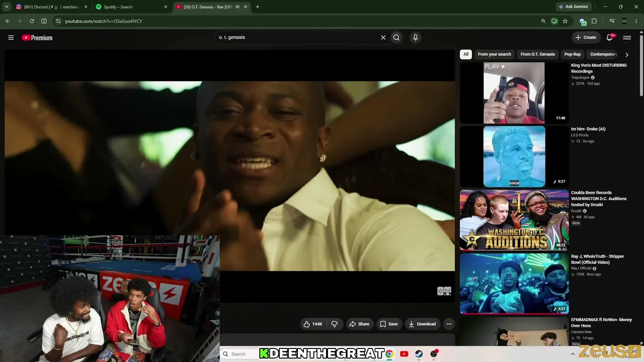
Task: Open EFMMADMAX Money Over Hoes title
Action: [601, 323]
